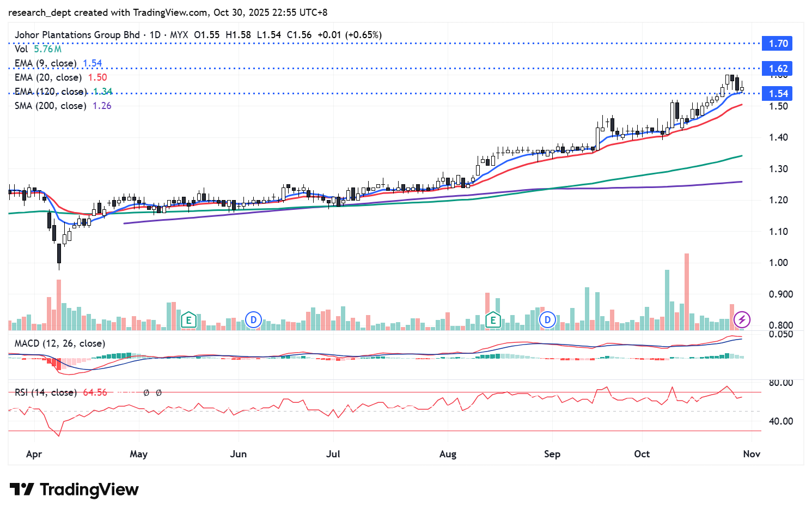Click the Johor Plantations Group Bhd symbol title
This screenshot has width=812, height=514.
77,35
